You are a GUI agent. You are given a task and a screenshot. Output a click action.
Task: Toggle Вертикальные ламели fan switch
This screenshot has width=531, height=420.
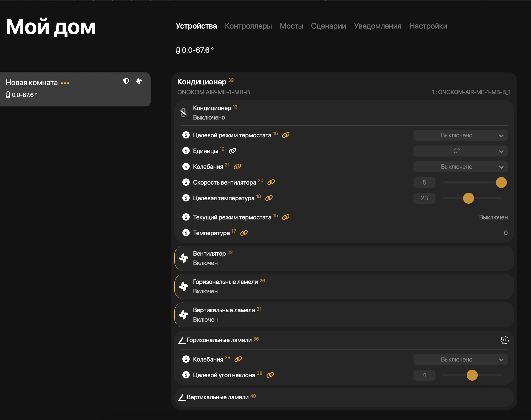(184, 315)
